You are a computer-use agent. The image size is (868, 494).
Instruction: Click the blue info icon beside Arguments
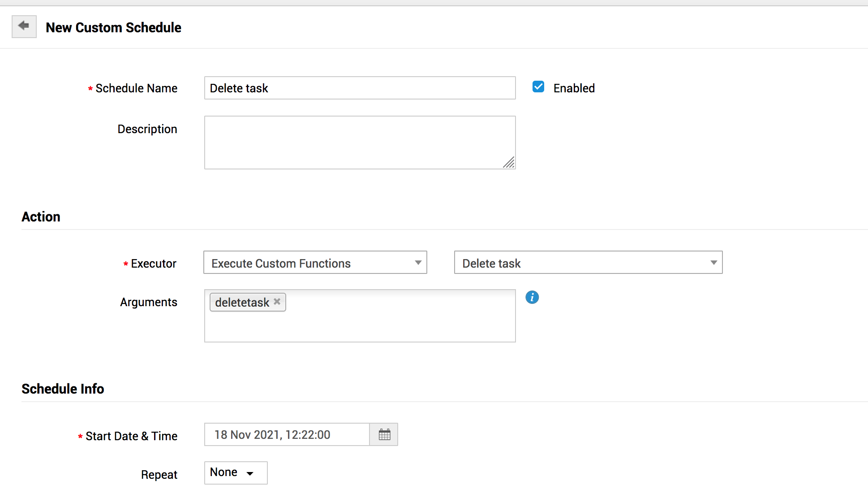(532, 297)
